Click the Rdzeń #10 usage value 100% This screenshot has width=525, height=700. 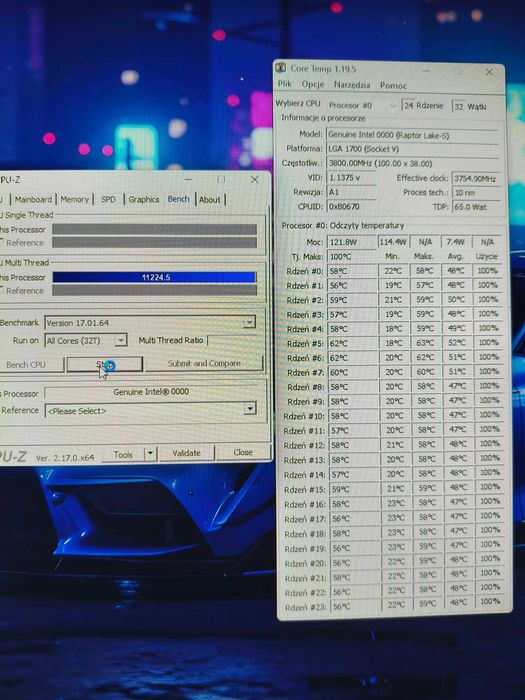click(x=488, y=415)
